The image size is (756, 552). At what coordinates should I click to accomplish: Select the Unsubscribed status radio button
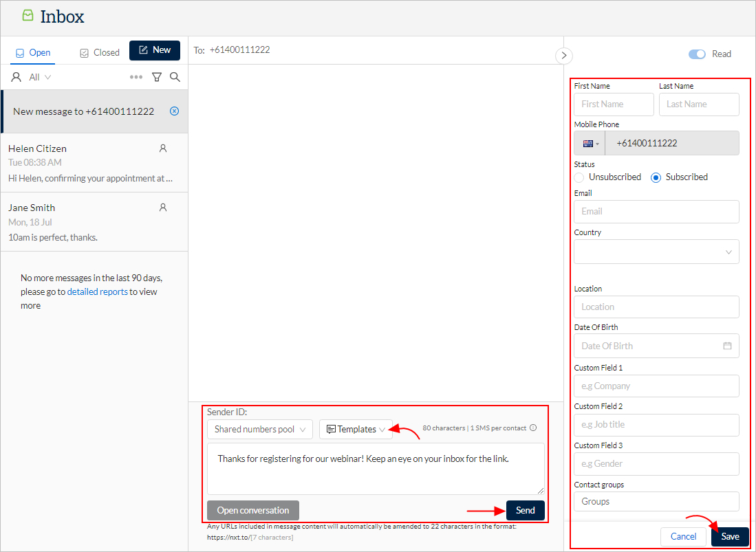pyautogui.click(x=579, y=177)
